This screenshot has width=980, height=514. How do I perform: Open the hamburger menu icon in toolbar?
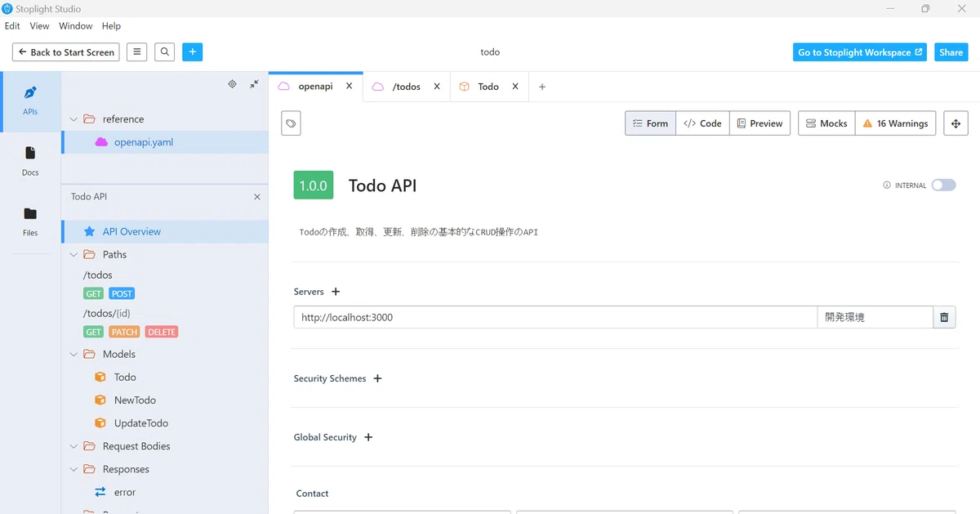click(x=137, y=52)
